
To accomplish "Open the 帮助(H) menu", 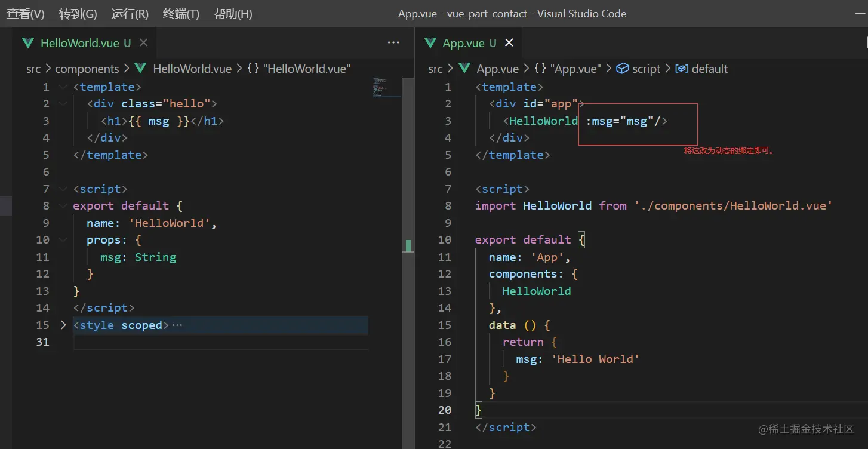I will coord(233,14).
